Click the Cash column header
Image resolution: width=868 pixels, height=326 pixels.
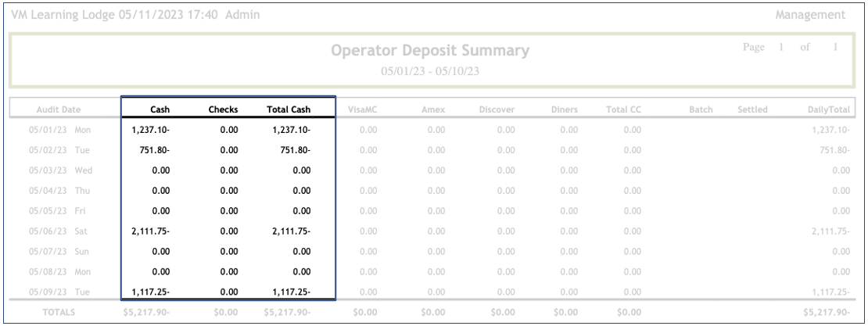[160, 110]
